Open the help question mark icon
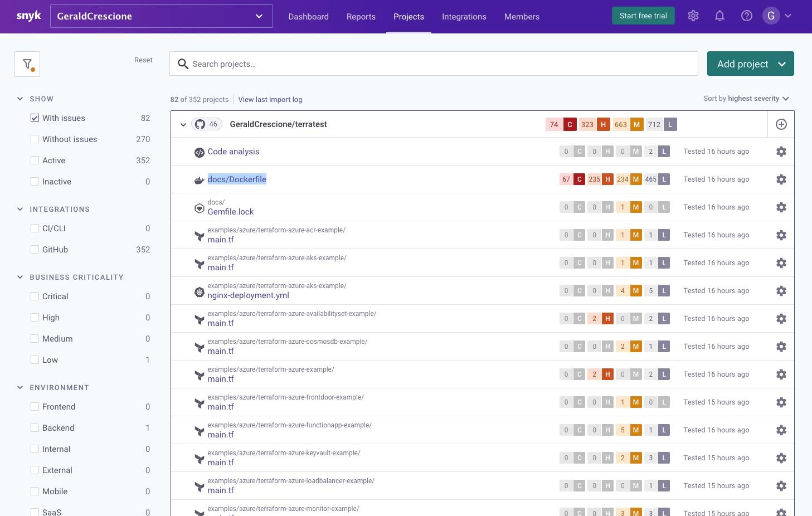Viewport: 812px width, 516px height. [747, 16]
